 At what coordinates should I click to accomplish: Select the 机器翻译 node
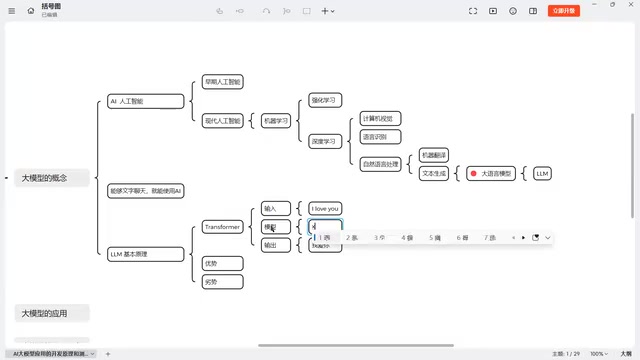(434, 155)
